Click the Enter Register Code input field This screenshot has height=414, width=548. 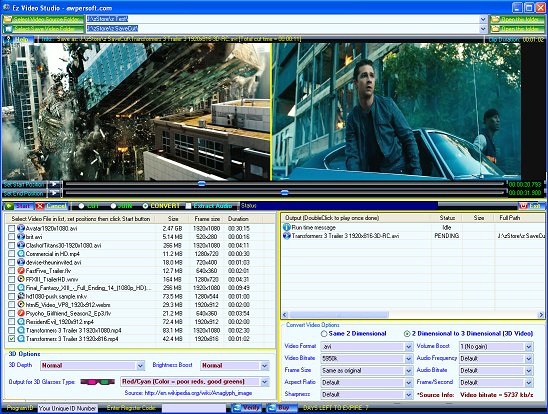tap(194, 408)
